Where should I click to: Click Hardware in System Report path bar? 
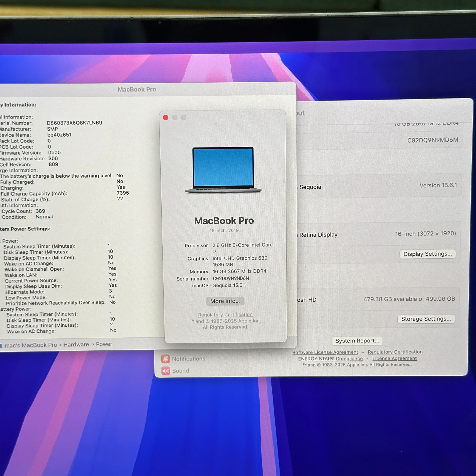[76, 344]
